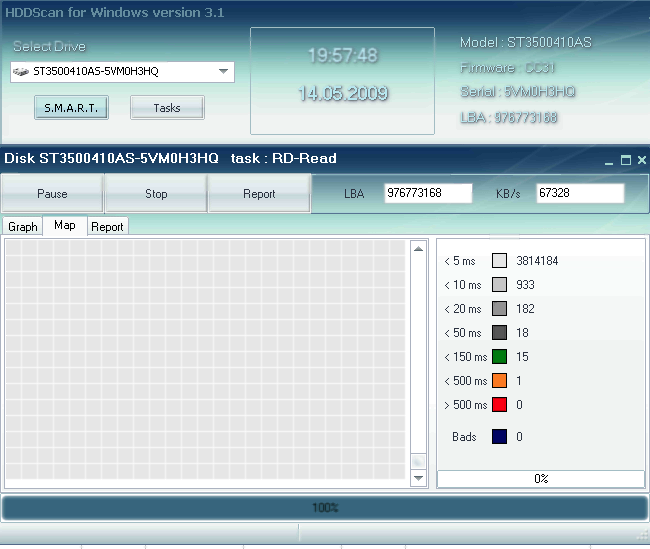Click the dark blue Bads swatch
Screen dimensions: 650x549
(x=500, y=437)
